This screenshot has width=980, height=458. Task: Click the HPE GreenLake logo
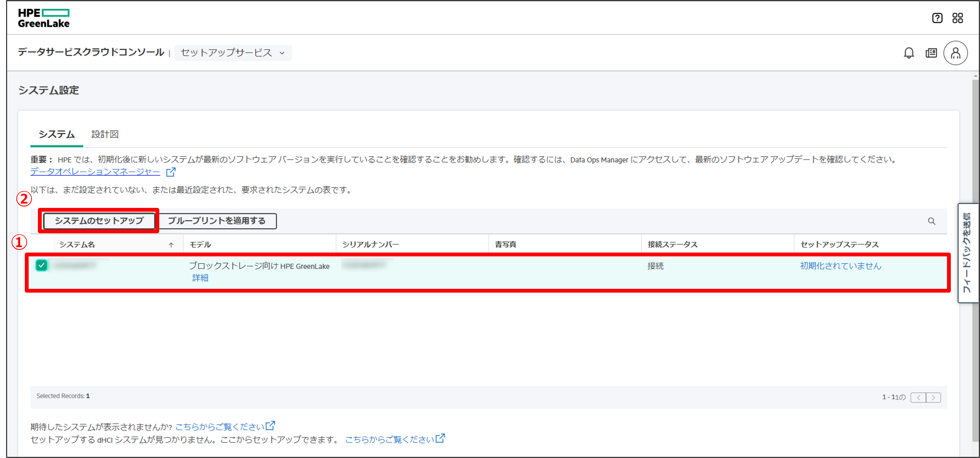[44, 18]
